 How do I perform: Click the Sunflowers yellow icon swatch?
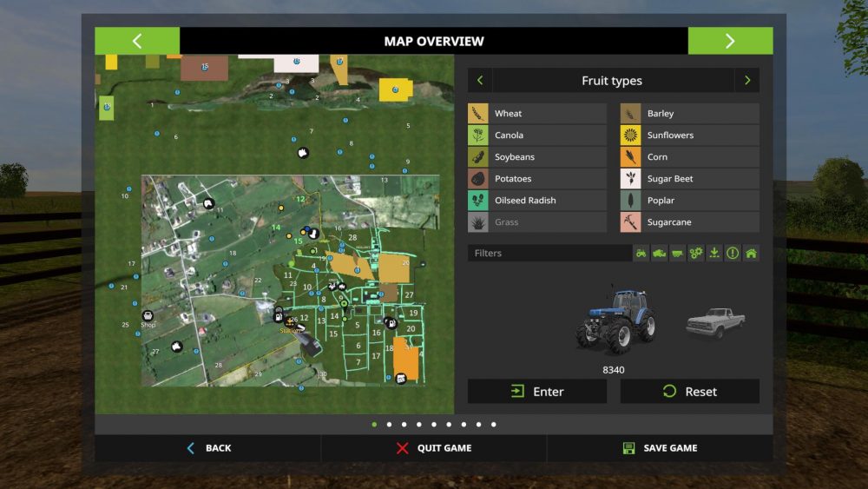click(x=630, y=135)
